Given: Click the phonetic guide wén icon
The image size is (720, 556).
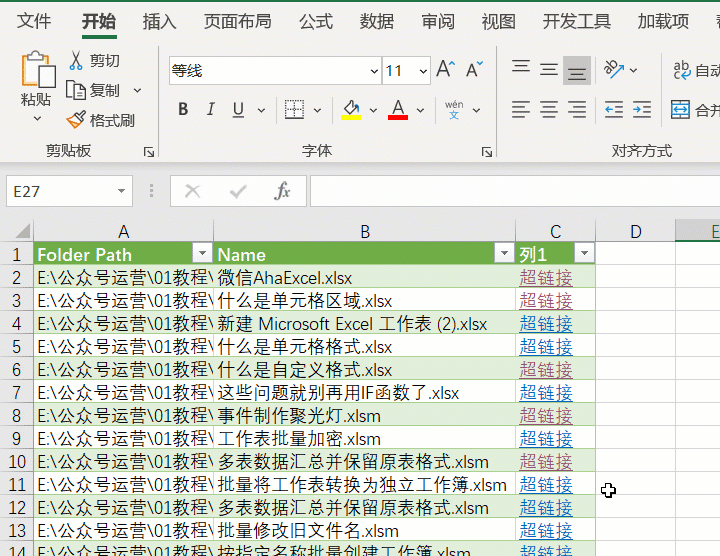Looking at the screenshot, I should coord(454,110).
